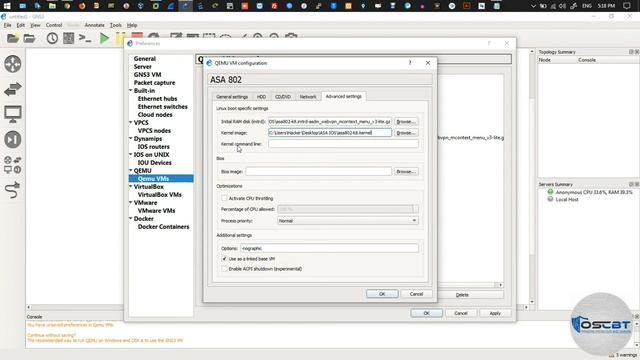The height and width of the screenshot is (360, 640).
Task: Click the New blank project toolbar icon
Action: tap(13, 38)
